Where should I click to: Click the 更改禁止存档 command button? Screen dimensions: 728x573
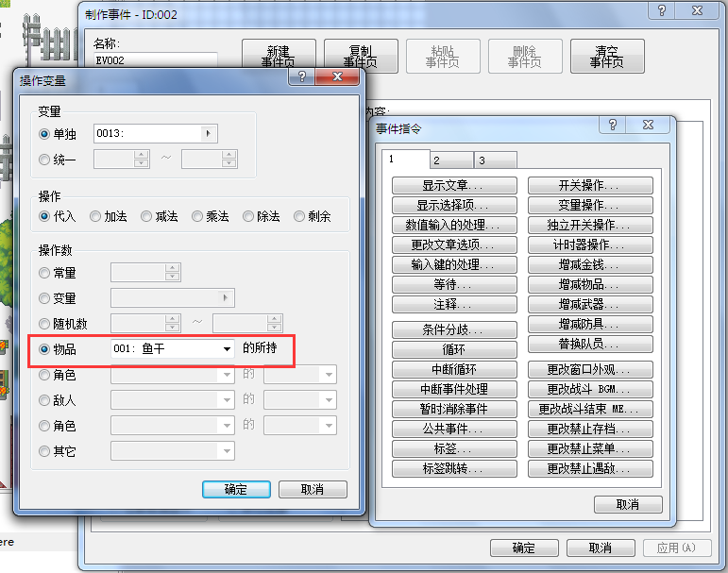coord(590,429)
